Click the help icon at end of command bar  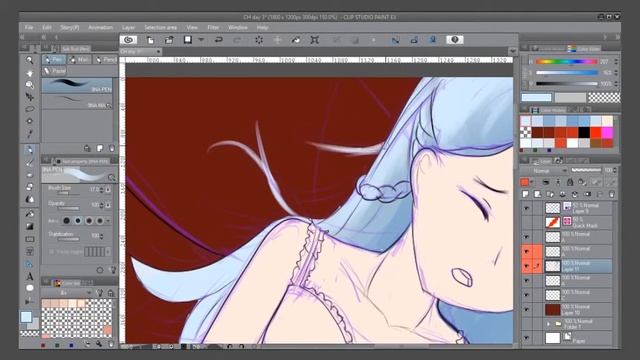(x=455, y=40)
